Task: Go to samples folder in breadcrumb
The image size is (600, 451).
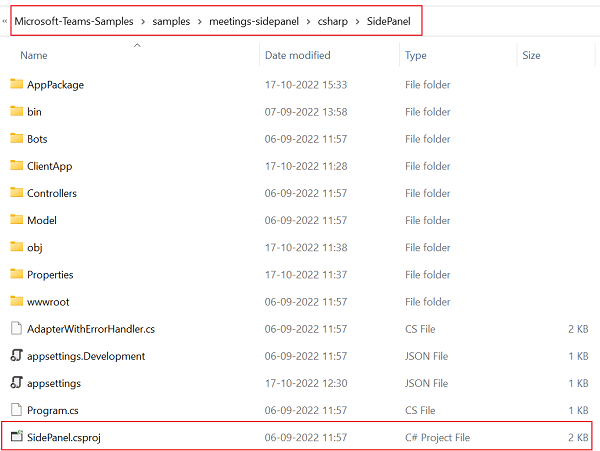Action: point(171,21)
